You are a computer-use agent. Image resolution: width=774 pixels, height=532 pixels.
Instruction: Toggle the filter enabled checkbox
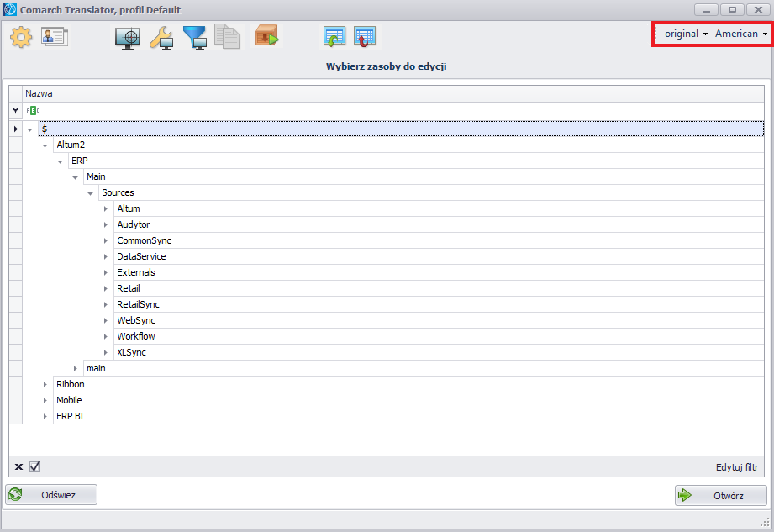[x=34, y=466]
